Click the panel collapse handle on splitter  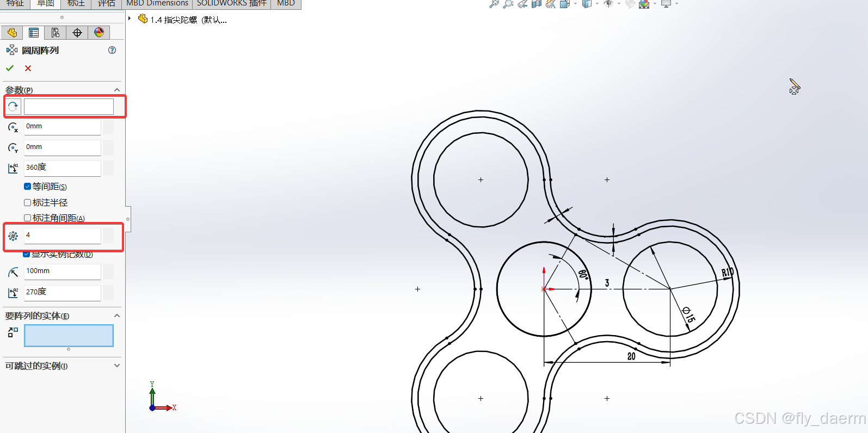click(x=128, y=219)
